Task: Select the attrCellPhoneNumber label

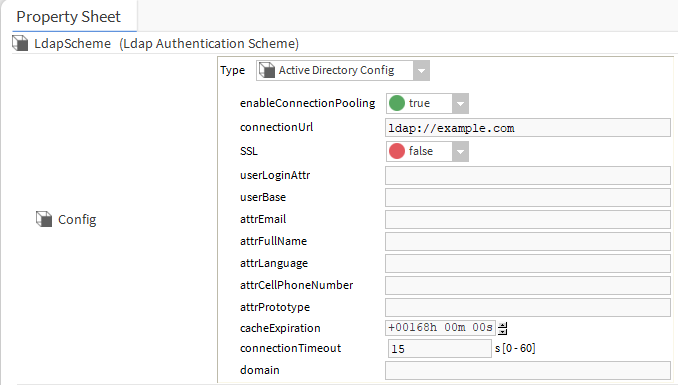Action: pyautogui.click(x=297, y=285)
